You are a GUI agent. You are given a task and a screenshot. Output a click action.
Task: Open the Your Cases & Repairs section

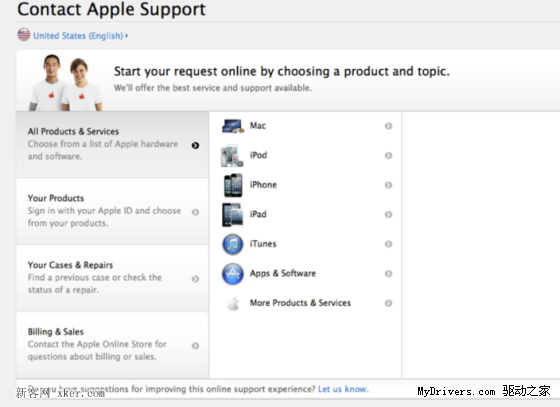coord(112,278)
